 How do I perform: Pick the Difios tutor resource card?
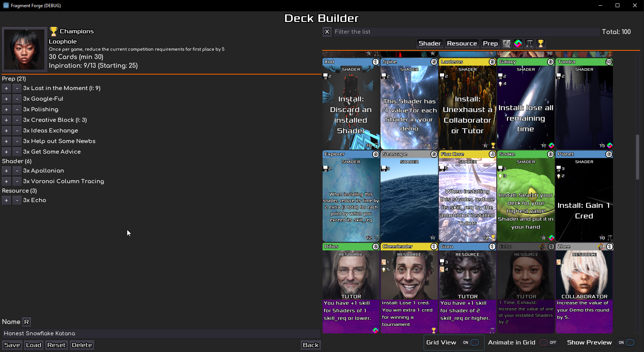[x=351, y=288]
